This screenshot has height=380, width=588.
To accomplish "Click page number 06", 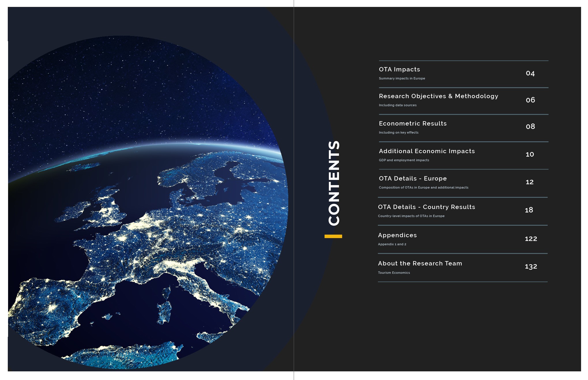I will [x=530, y=100].
